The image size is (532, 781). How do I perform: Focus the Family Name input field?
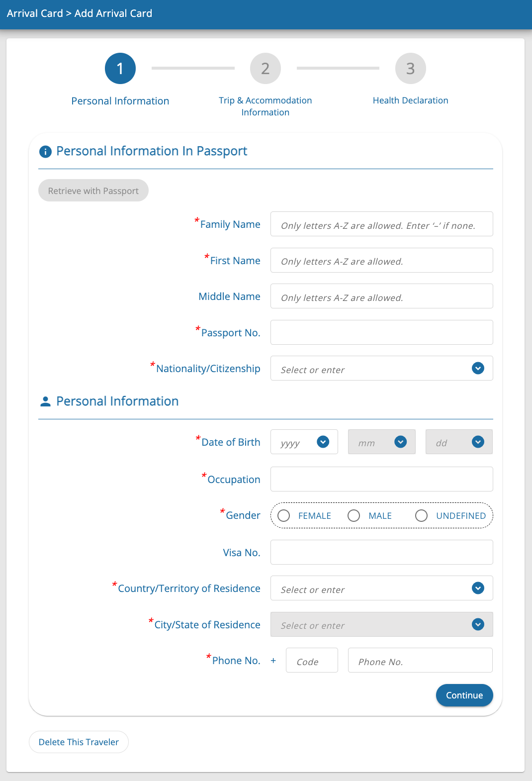381,224
